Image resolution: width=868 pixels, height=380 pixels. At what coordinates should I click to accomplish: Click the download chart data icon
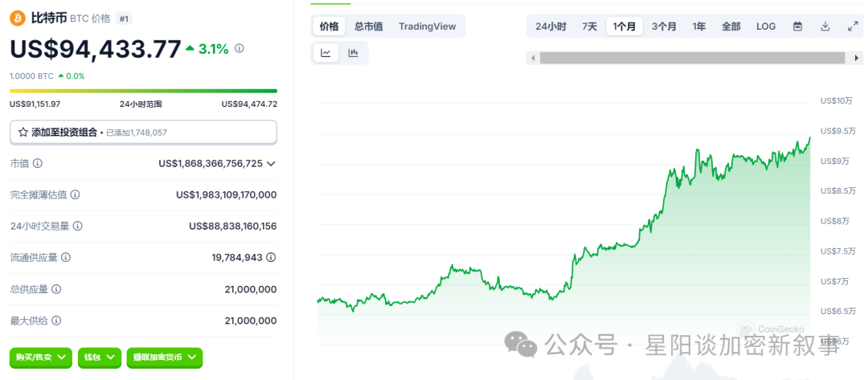point(825,27)
